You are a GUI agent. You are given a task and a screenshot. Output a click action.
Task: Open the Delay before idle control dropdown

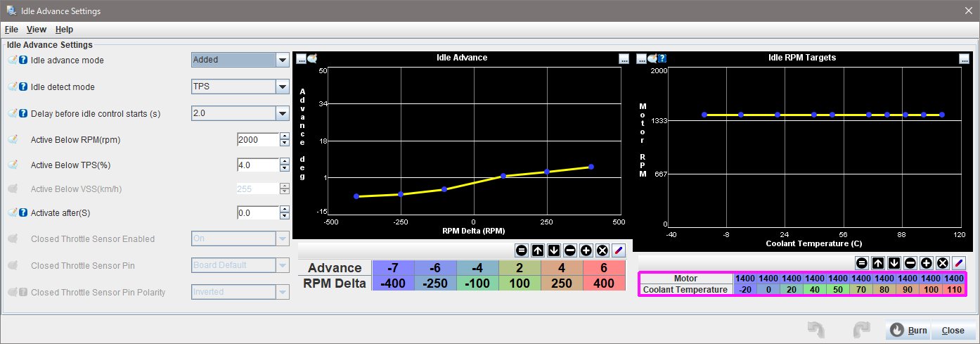(283, 113)
